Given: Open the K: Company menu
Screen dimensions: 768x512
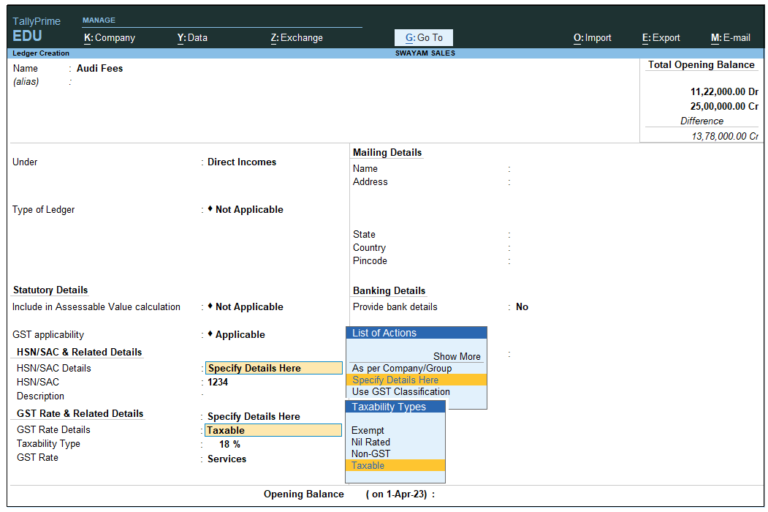Looking at the screenshot, I should [109, 38].
